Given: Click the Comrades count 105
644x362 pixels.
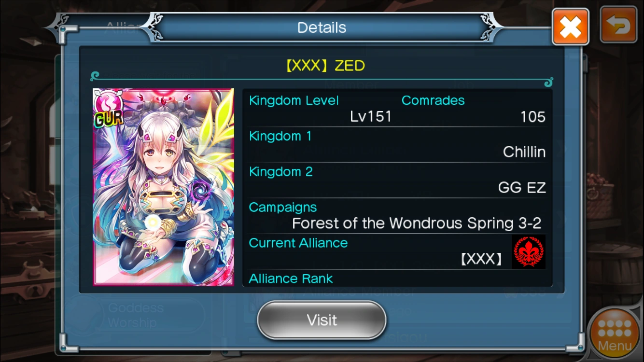Looking at the screenshot, I should point(533,117).
